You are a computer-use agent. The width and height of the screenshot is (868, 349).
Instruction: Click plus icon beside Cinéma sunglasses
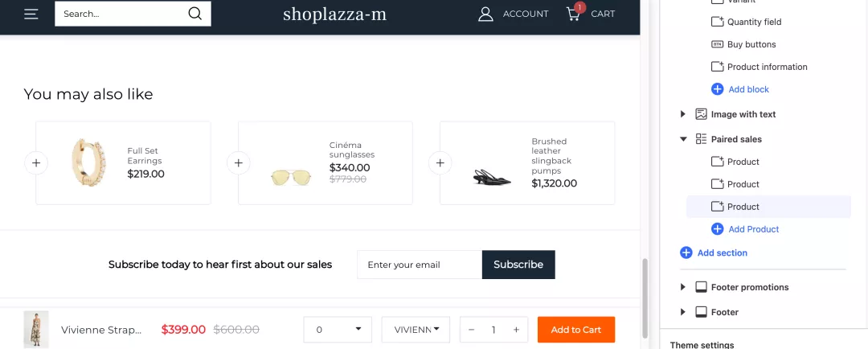[x=238, y=163]
